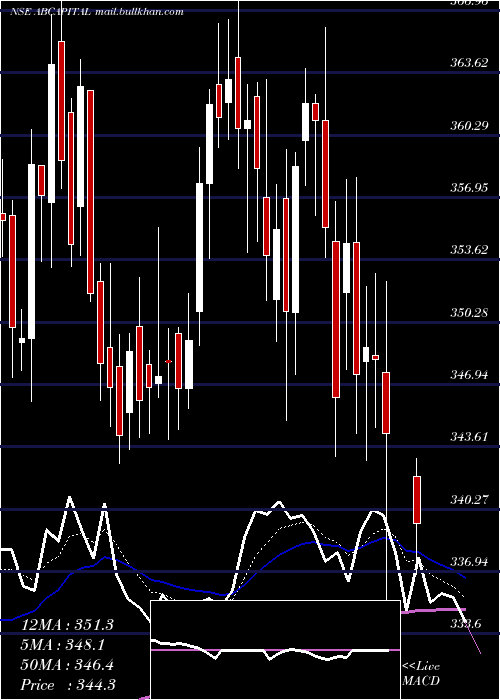This screenshot has width=500, height=700.
Task: Click the last red candlestick near 340.27
Action: (x=417, y=500)
